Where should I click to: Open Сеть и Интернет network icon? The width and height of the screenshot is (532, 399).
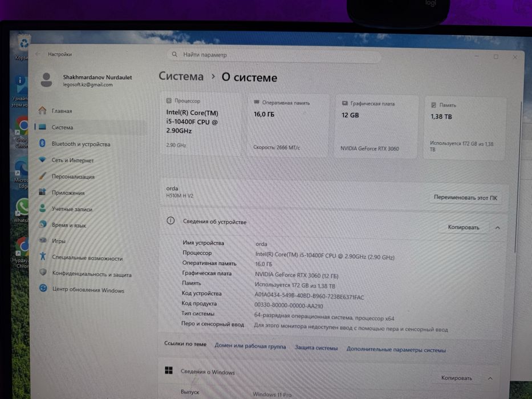tap(42, 160)
